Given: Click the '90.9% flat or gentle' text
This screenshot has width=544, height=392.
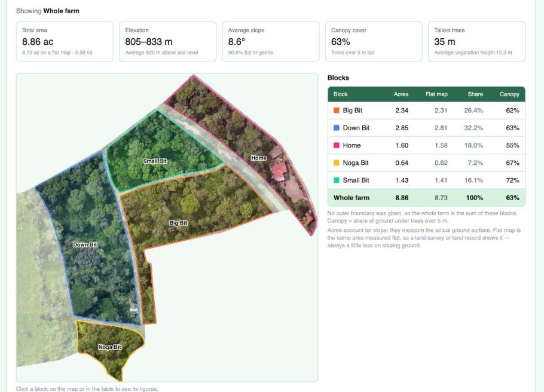Looking at the screenshot, I should click(x=250, y=53).
